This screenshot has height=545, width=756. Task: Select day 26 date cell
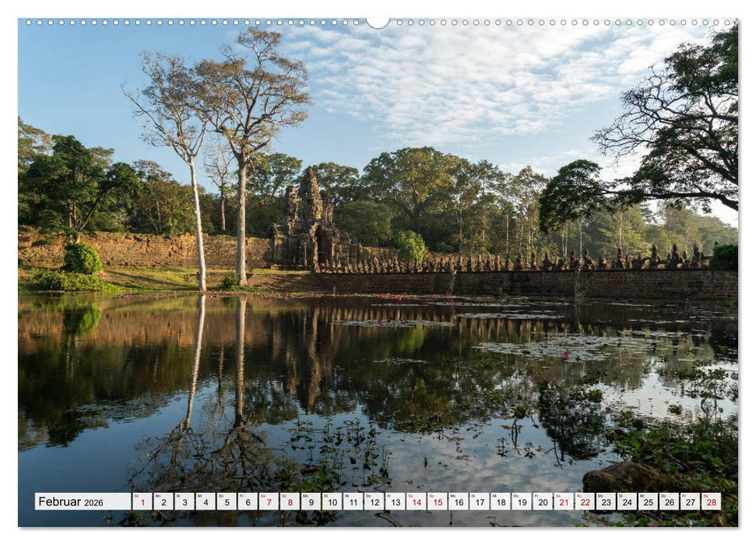[668, 502]
